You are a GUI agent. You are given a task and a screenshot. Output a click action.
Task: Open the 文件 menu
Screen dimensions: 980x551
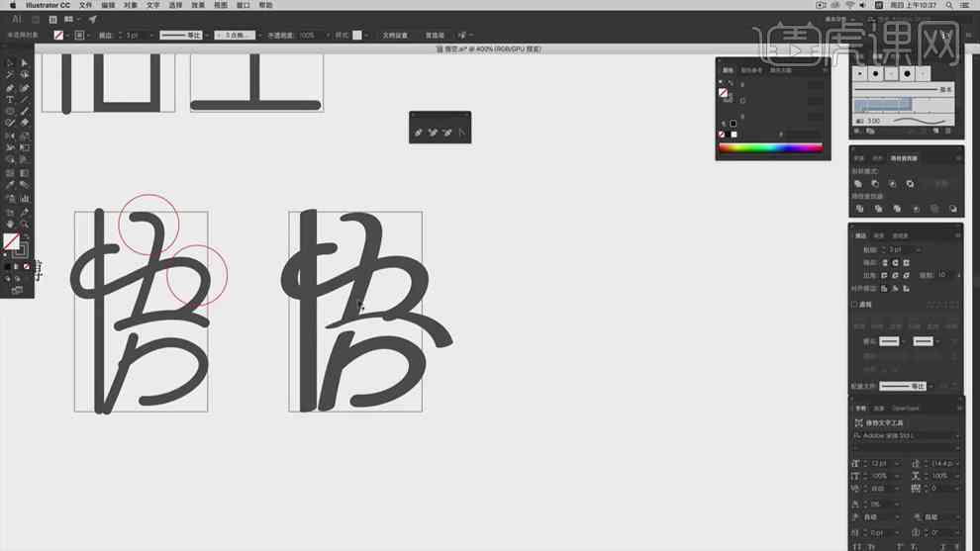point(85,5)
